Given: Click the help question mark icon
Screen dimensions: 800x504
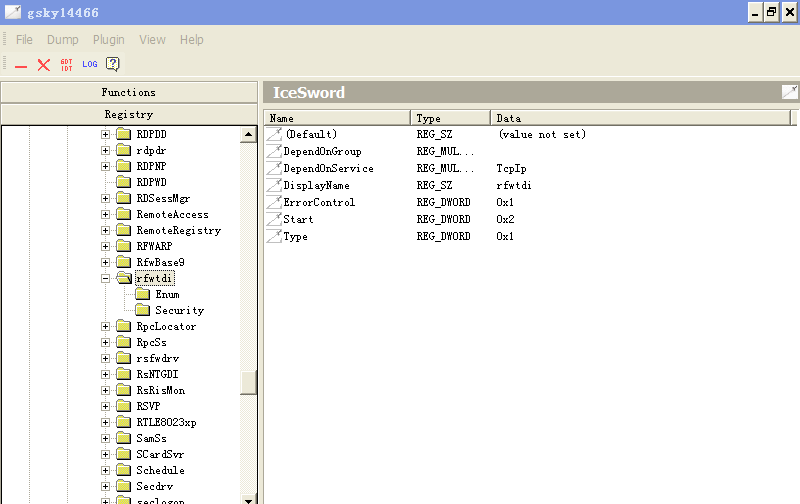Looking at the screenshot, I should click(x=113, y=65).
